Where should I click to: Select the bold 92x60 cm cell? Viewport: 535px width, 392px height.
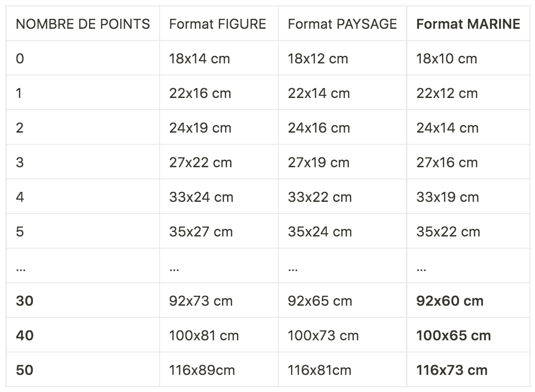(450, 301)
